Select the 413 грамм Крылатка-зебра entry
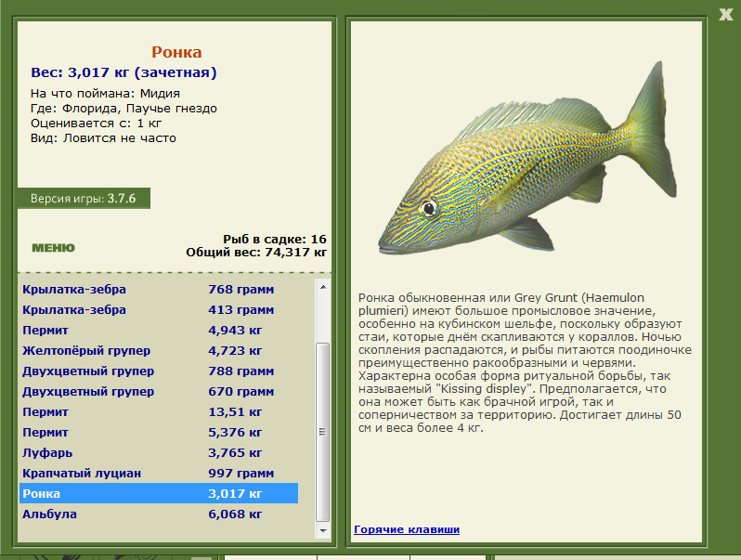Screen dimensions: 741x560 [x=159, y=309]
